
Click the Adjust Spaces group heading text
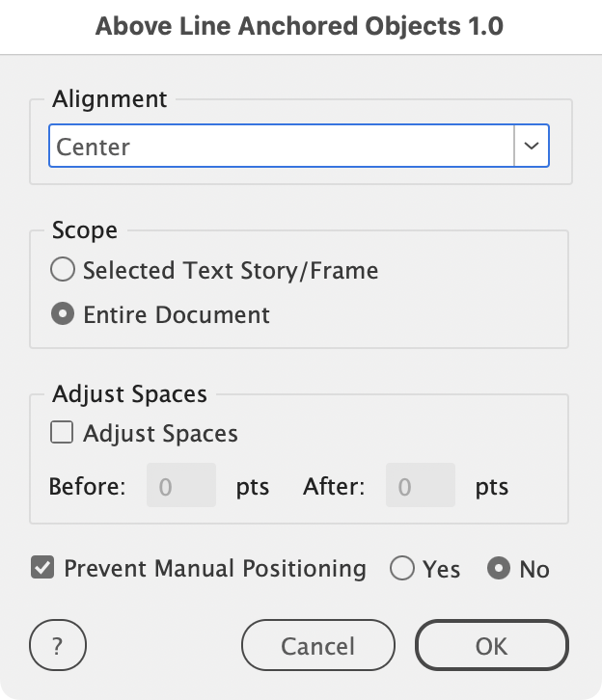pos(129,394)
